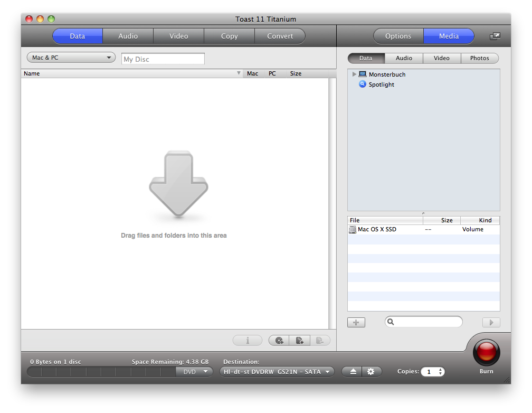
Task: Open the Media panel tab
Action: (449, 36)
